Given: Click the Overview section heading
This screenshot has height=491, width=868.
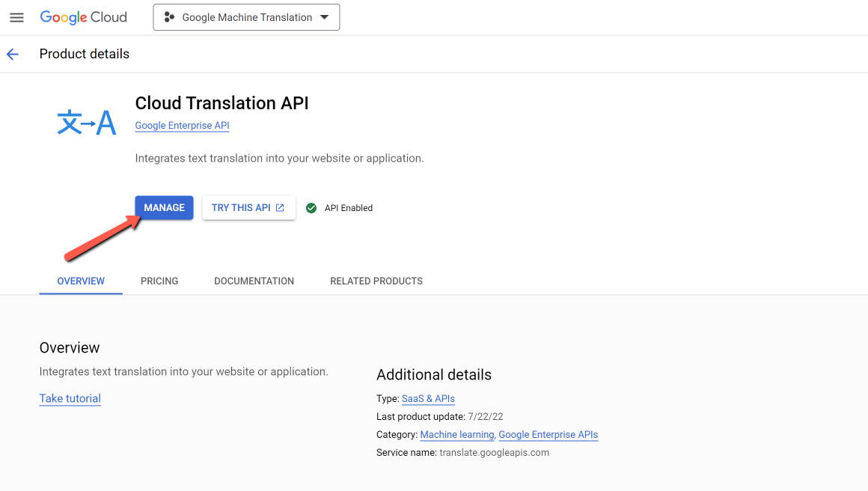Looking at the screenshot, I should click(x=70, y=347).
